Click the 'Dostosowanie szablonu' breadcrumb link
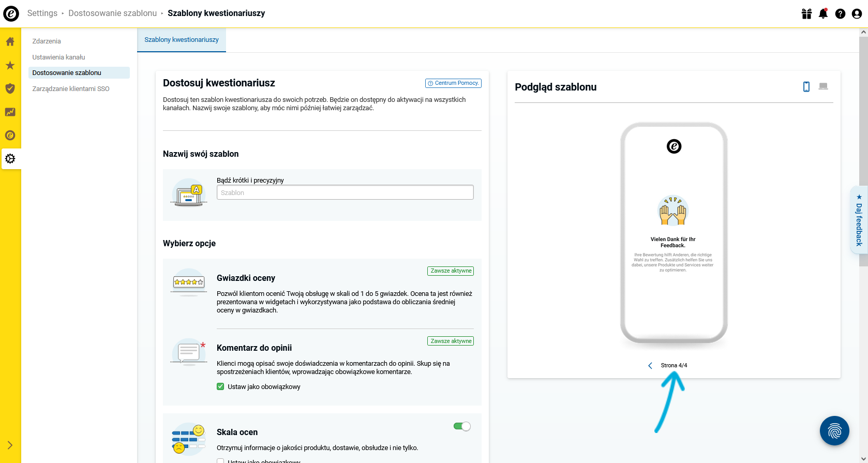Screen dimensions: 868x463 [112, 13]
